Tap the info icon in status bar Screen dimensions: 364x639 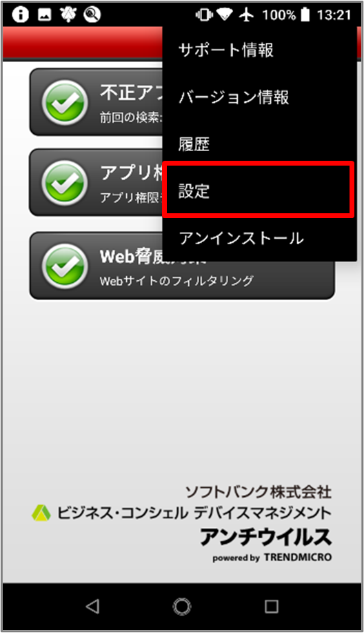21,15
